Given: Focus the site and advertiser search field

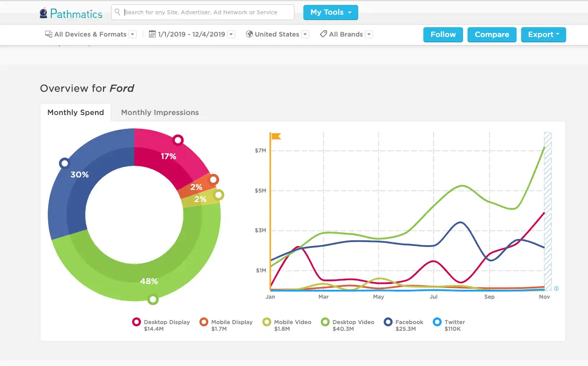Looking at the screenshot, I should [203, 12].
